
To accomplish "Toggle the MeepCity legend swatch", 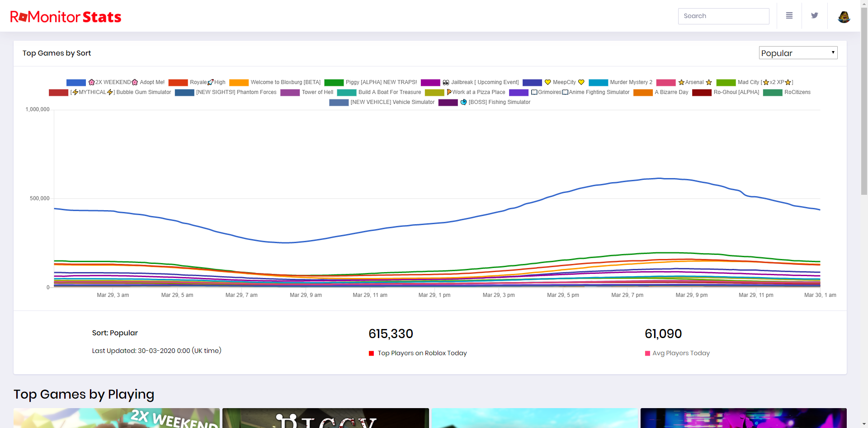I will point(532,83).
